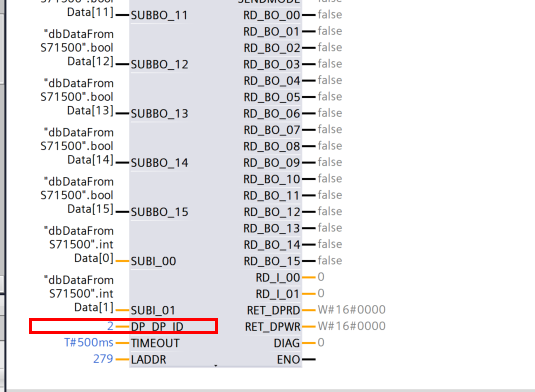The width and height of the screenshot is (535, 392).
Task: Click the RD_I_00 output label
Action: click(278, 277)
